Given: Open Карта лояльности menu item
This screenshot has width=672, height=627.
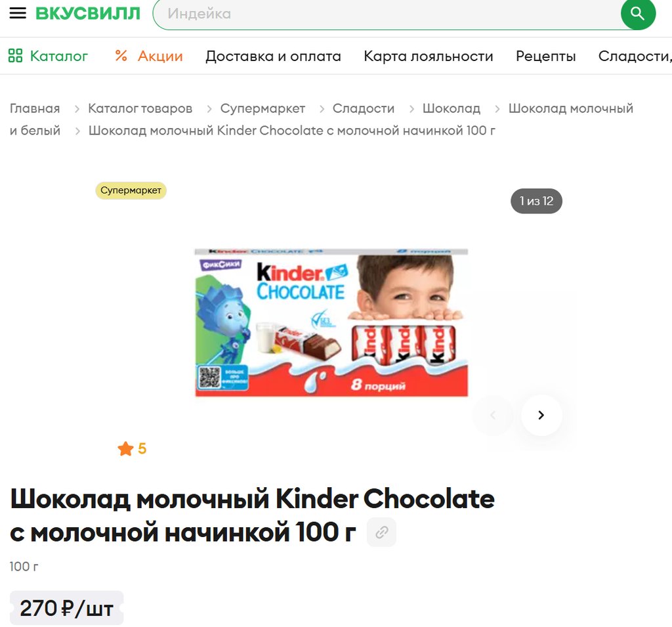Looking at the screenshot, I should (x=428, y=56).
